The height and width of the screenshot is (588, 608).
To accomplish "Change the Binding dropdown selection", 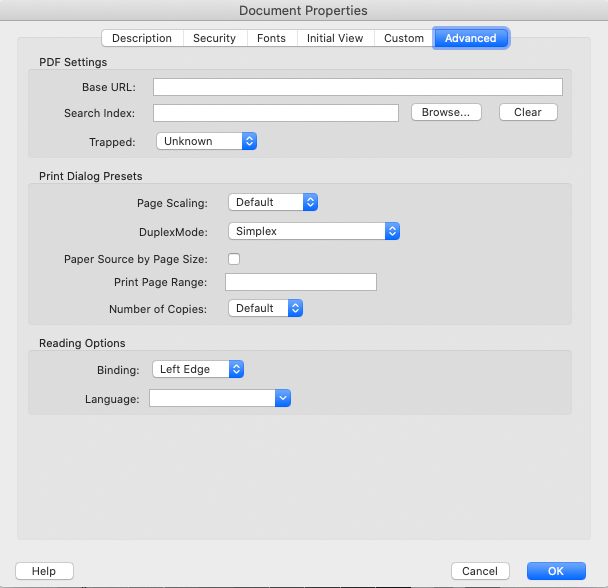I will [x=198, y=369].
